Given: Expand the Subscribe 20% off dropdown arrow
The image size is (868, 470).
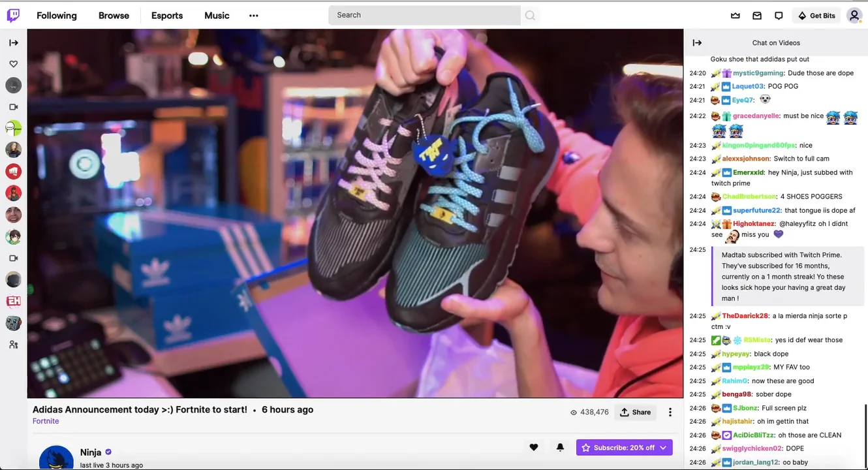Looking at the screenshot, I should 663,448.
